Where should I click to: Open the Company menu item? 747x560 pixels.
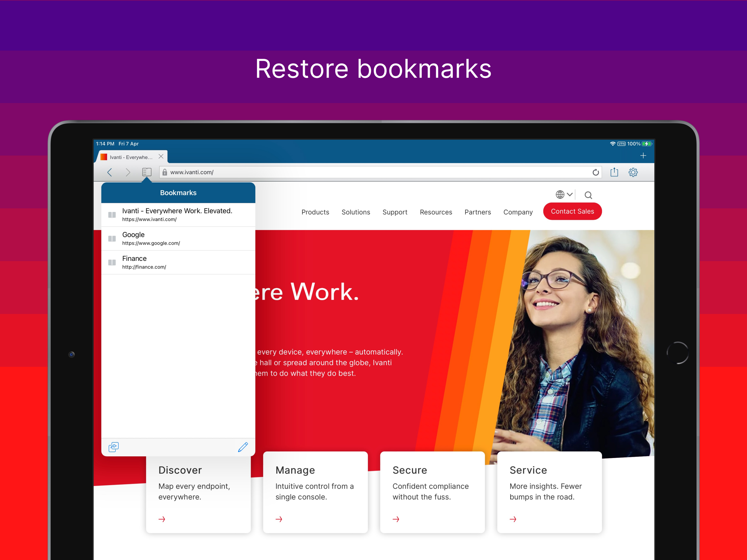point(518,212)
